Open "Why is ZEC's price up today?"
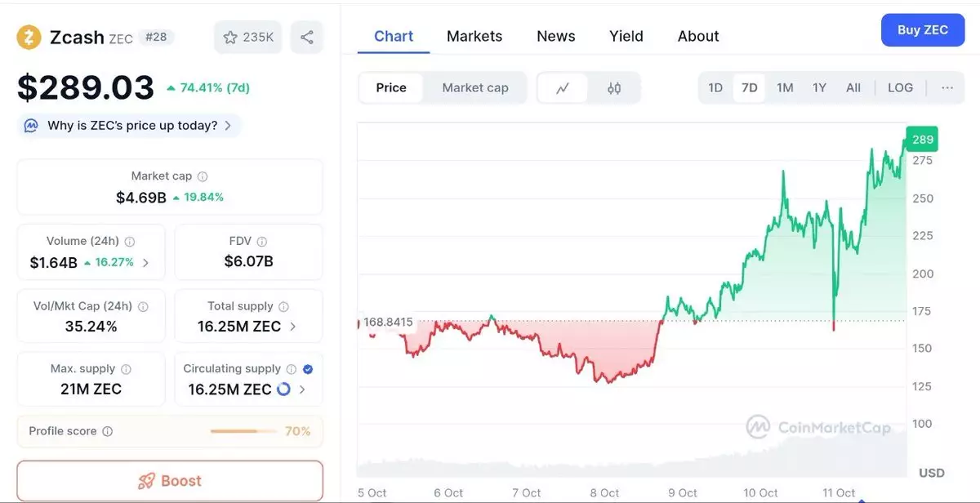Screen dimensions: 980x503 pos(131,126)
